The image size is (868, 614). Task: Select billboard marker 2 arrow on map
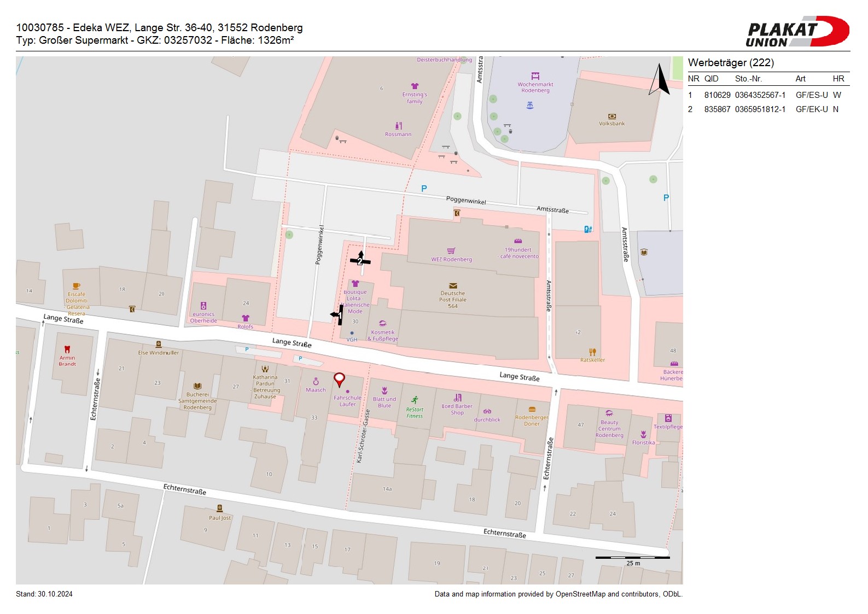click(x=360, y=259)
